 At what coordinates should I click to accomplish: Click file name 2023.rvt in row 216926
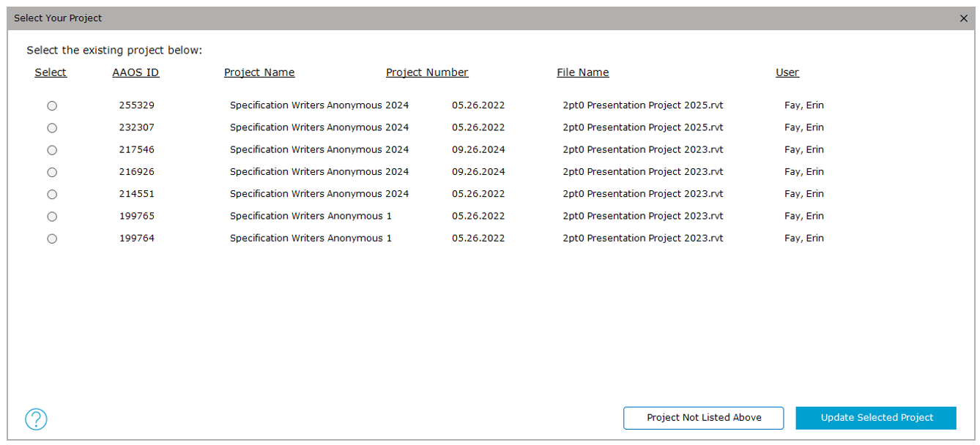(x=643, y=172)
